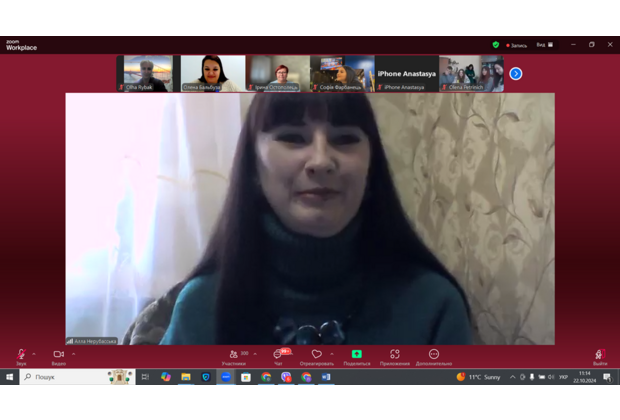Open Приложения apps icon
This screenshot has height=420, width=620.
pyautogui.click(x=395, y=357)
